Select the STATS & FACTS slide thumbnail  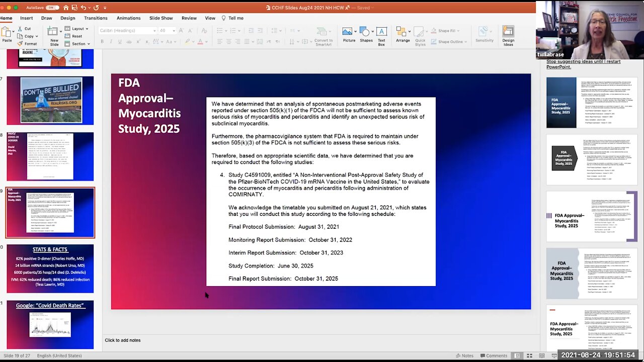(50, 268)
